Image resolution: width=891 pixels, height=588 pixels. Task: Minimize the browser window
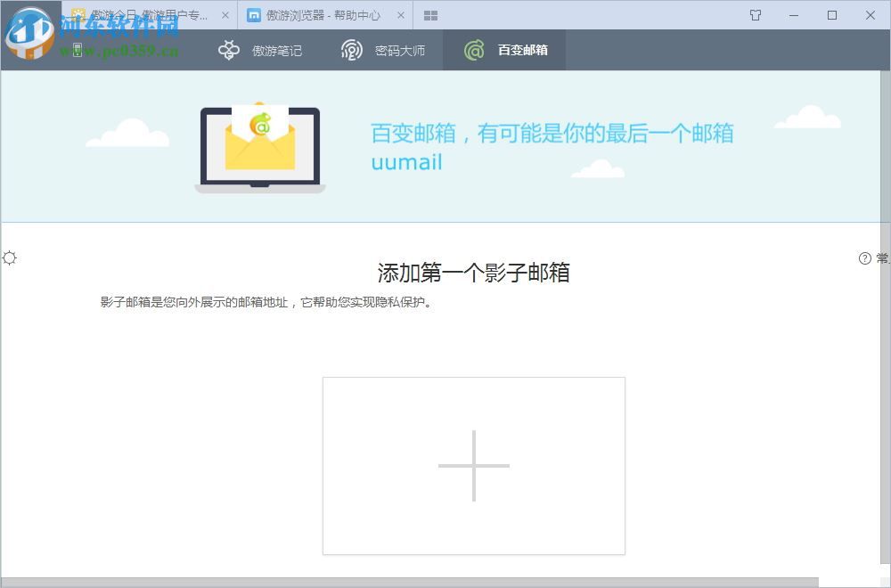(792, 15)
